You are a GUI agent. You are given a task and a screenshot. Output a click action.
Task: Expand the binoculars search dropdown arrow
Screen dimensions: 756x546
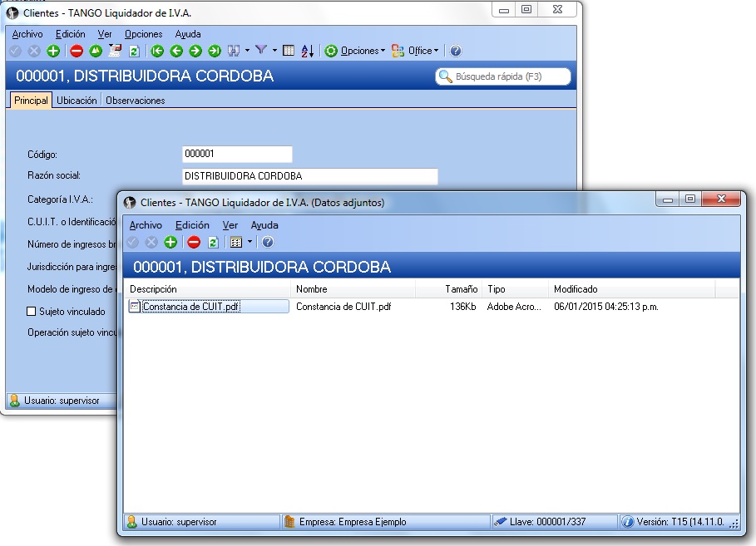[247, 50]
